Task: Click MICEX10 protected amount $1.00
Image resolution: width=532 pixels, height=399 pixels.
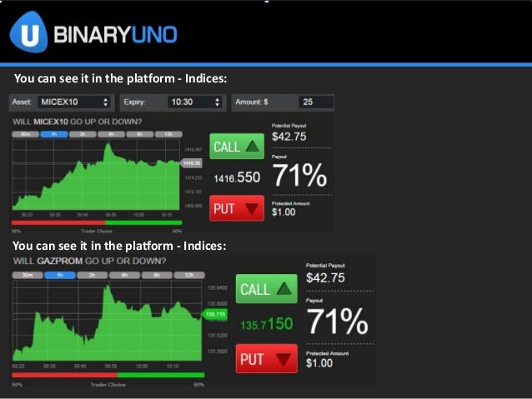Action: 284,212
